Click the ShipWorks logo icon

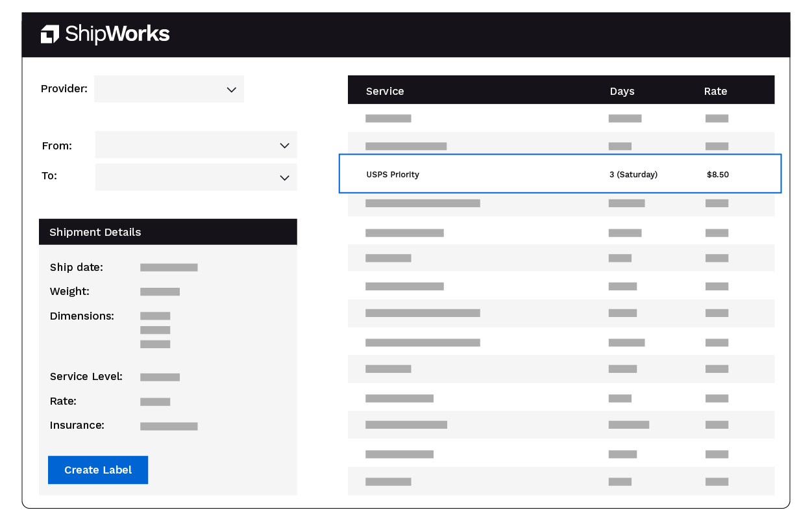pos(50,34)
